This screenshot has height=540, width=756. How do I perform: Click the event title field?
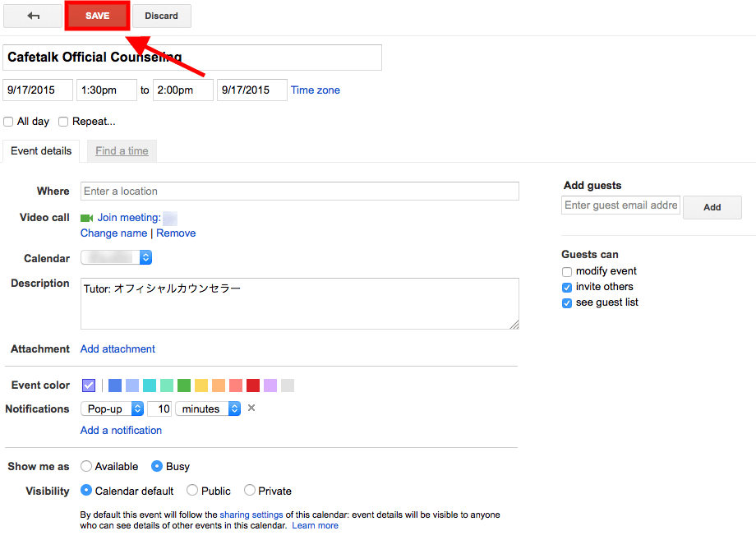192,58
